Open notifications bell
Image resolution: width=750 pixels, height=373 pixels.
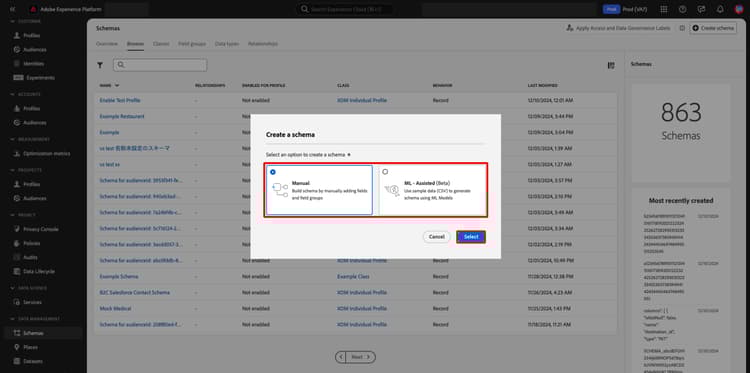720,9
